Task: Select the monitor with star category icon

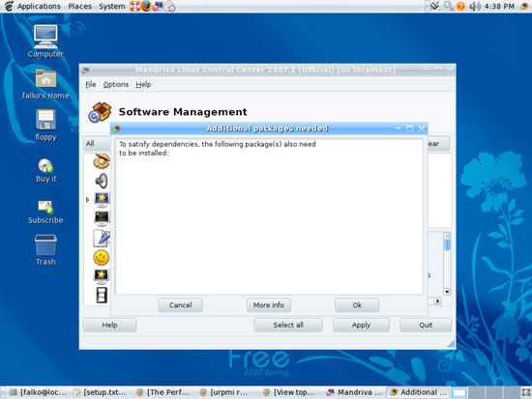Action: (x=102, y=199)
